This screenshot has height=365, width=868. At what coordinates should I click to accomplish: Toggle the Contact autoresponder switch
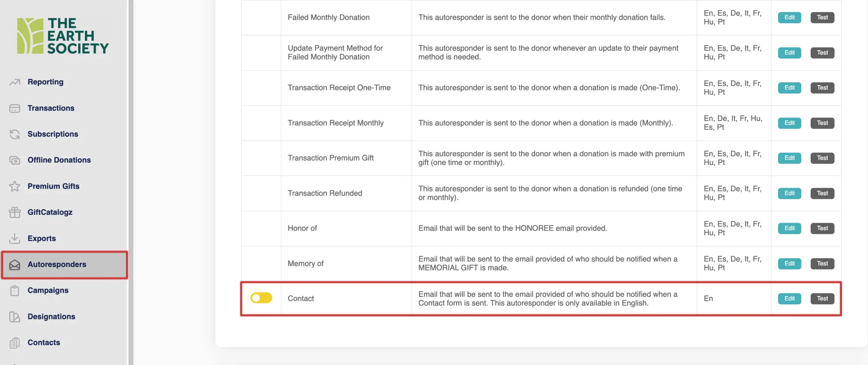coord(261,298)
